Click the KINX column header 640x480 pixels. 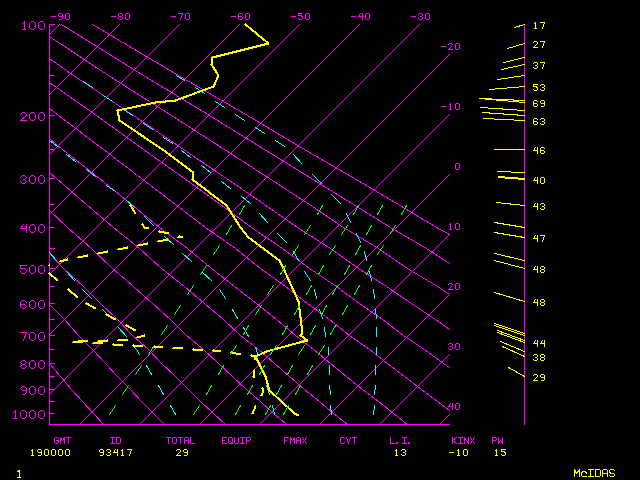click(462, 440)
